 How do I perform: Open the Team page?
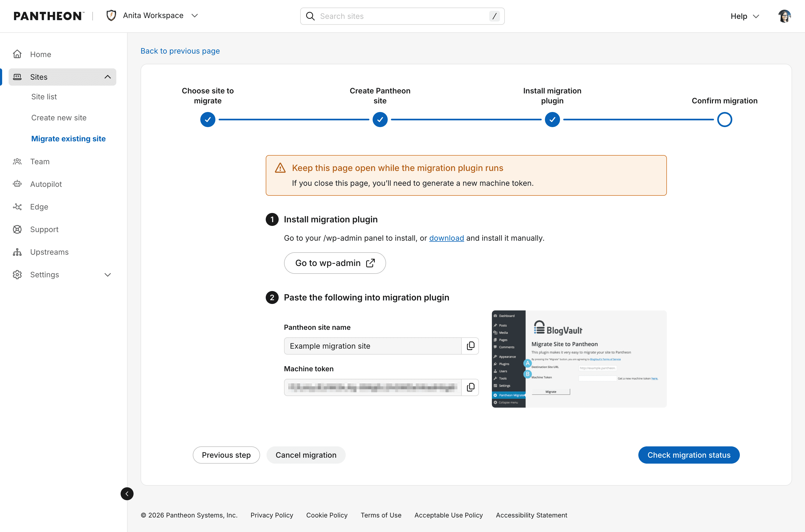tap(40, 162)
